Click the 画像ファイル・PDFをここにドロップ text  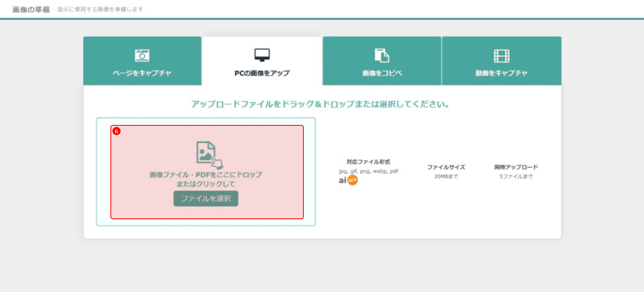(x=206, y=175)
